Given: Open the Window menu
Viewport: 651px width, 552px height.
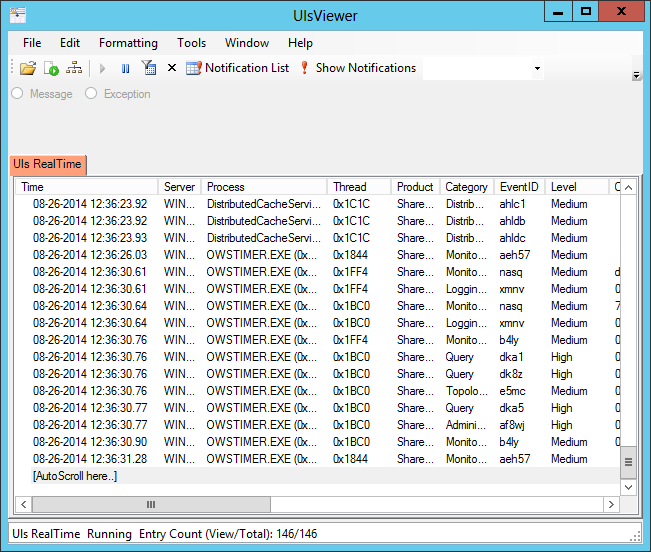Looking at the screenshot, I should 247,43.
